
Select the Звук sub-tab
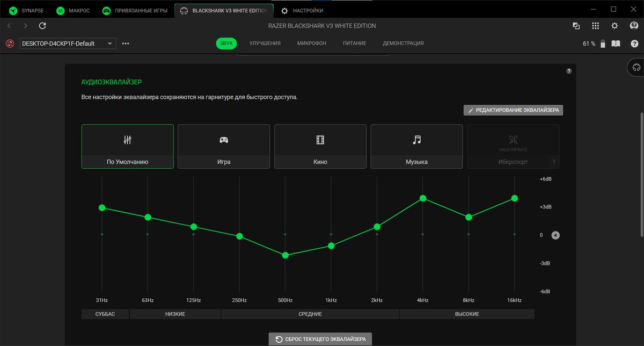pyautogui.click(x=226, y=44)
